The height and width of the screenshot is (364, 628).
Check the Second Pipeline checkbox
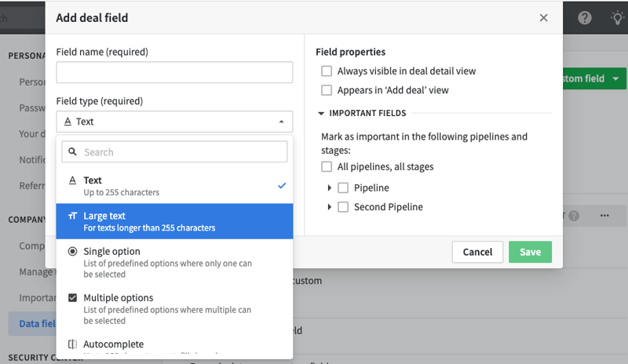343,207
